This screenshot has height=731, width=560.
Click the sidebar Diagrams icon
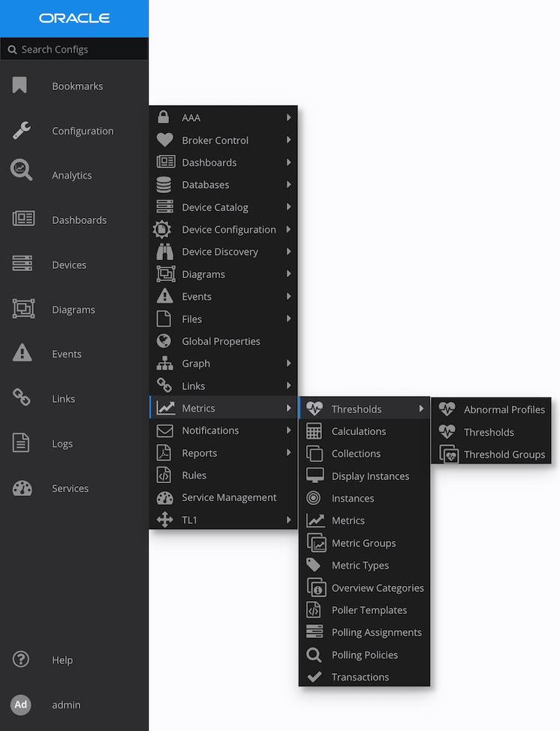point(23,309)
